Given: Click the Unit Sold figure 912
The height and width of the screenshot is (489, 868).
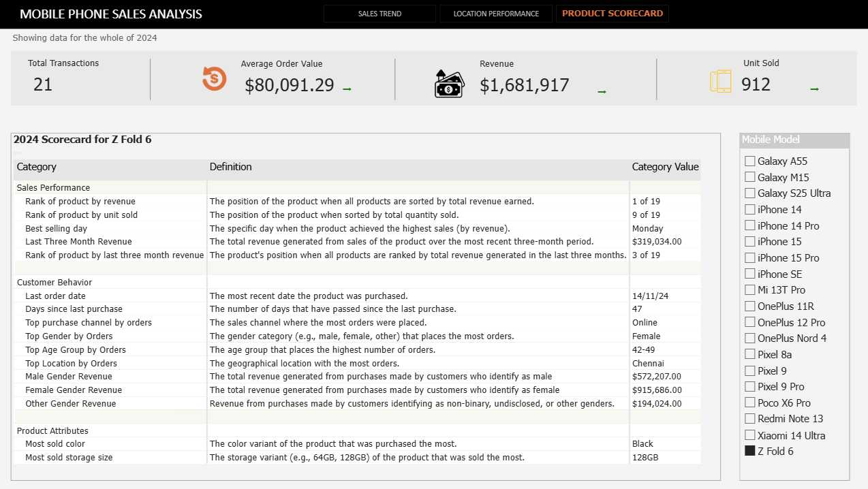Looking at the screenshot, I should point(756,84).
